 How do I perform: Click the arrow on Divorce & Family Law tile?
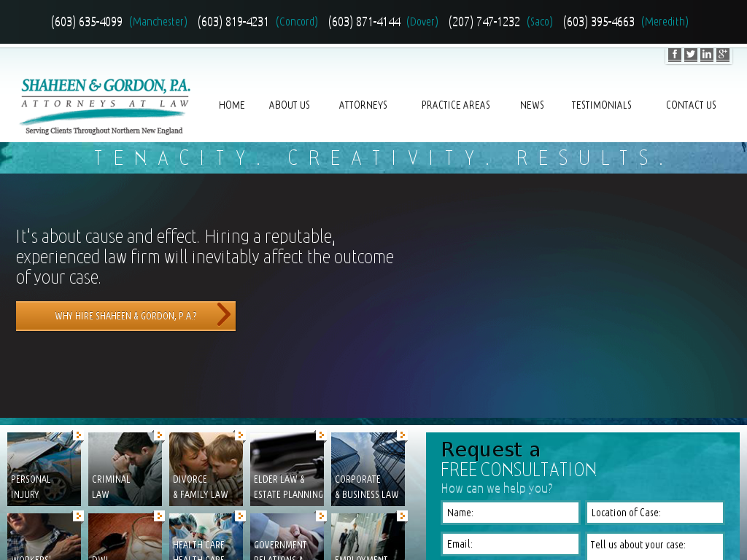click(x=240, y=435)
